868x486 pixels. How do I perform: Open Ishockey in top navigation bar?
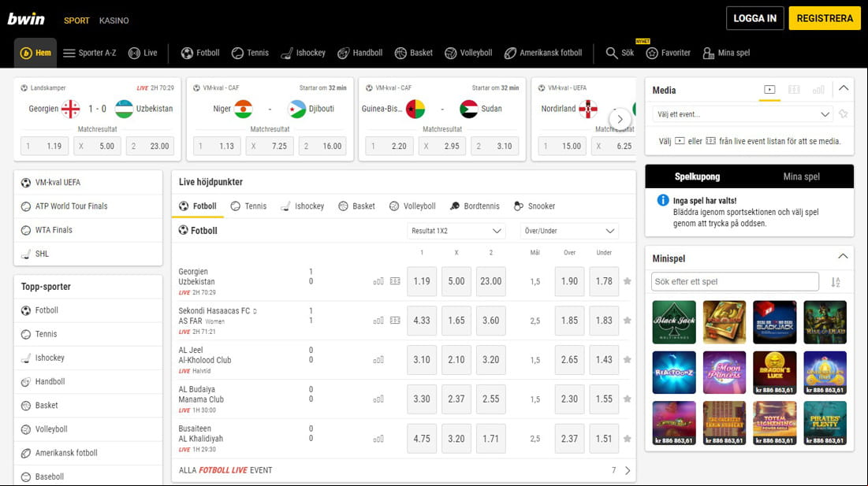[304, 53]
